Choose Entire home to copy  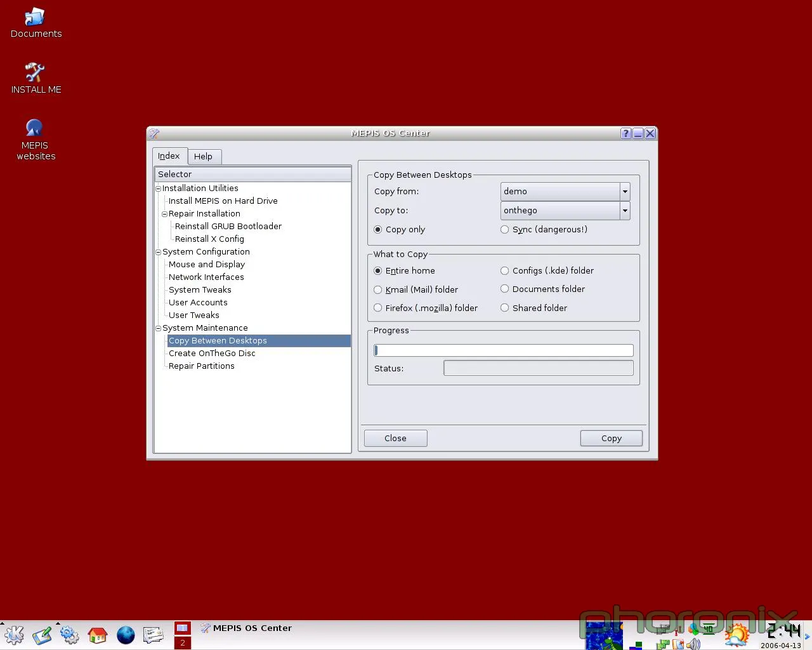405,270
